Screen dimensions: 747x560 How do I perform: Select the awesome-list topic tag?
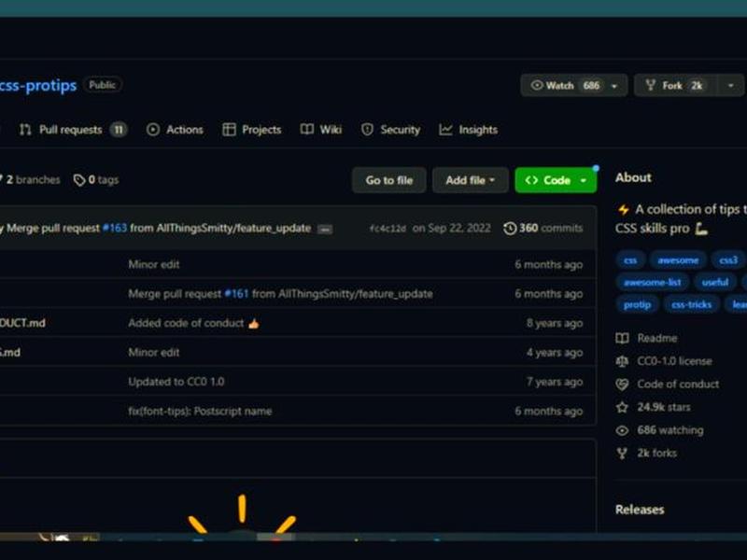point(652,283)
